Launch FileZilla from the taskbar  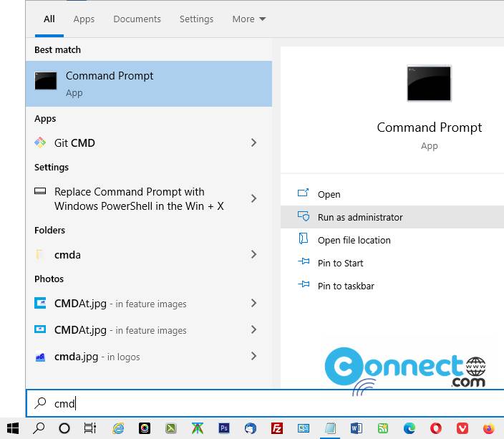click(x=277, y=428)
